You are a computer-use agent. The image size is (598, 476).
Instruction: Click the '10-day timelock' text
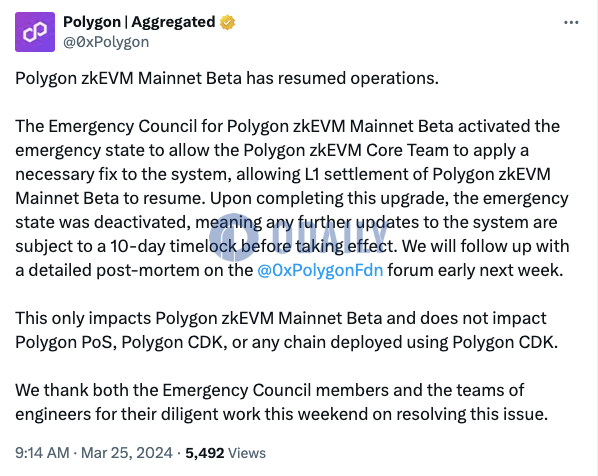pyautogui.click(x=174, y=246)
